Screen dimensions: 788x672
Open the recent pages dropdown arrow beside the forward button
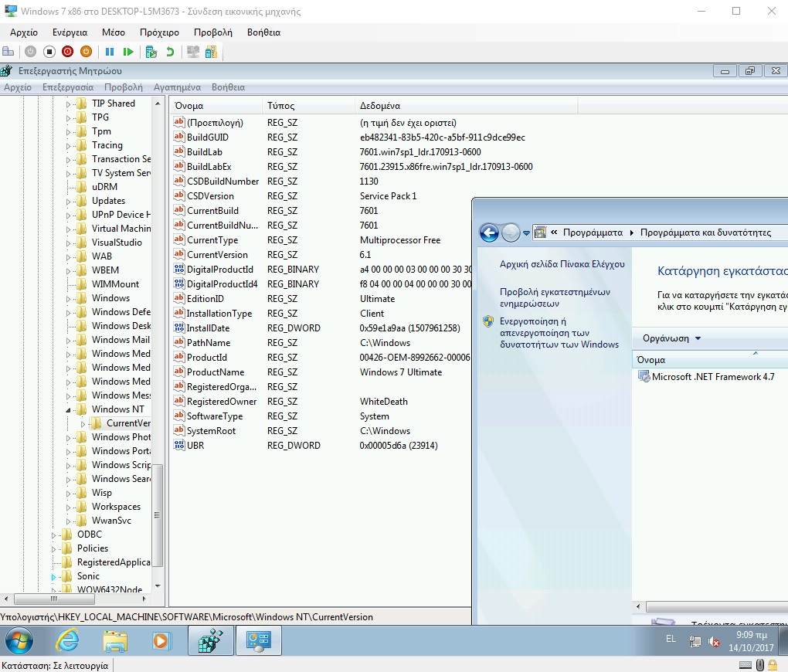click(526, 232)
